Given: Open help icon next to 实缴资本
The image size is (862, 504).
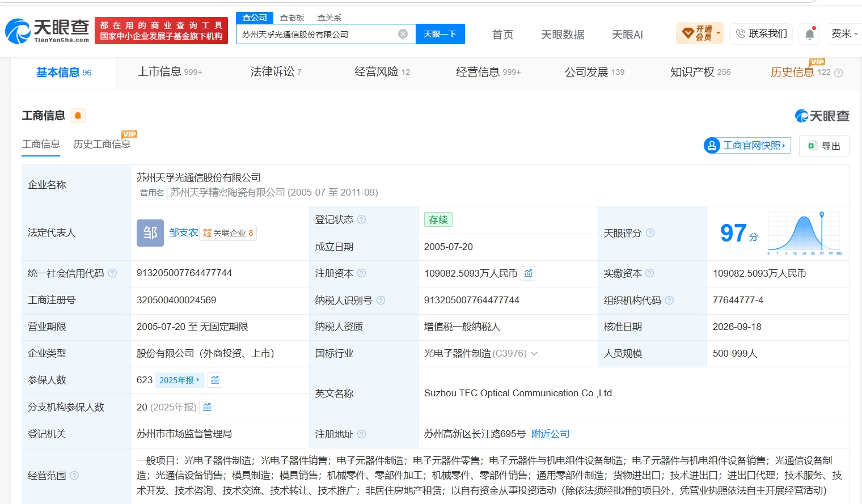Looking at the screenshot, I should pyautogui.click(x=650, y=273).
